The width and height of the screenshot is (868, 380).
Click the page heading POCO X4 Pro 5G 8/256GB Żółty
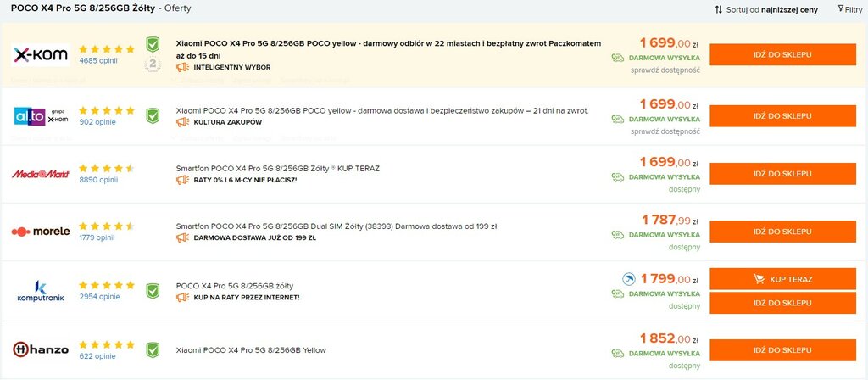coord(83,8)
